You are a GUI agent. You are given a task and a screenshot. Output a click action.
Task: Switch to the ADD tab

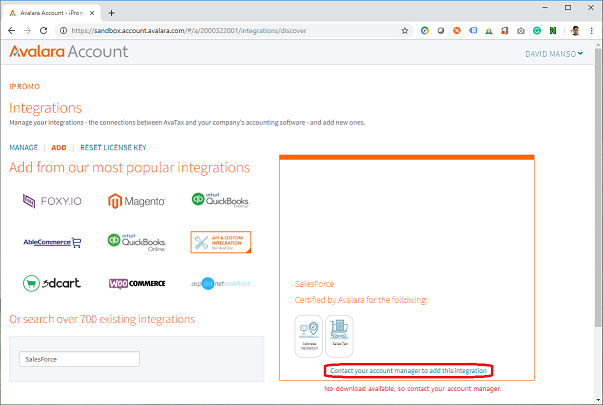coord(59,148)
